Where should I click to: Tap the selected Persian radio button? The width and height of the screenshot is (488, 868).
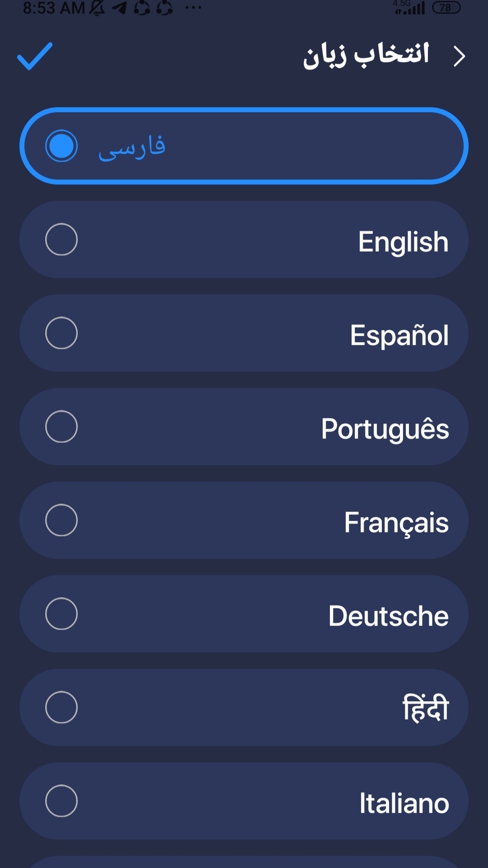[x=61, y=146]
